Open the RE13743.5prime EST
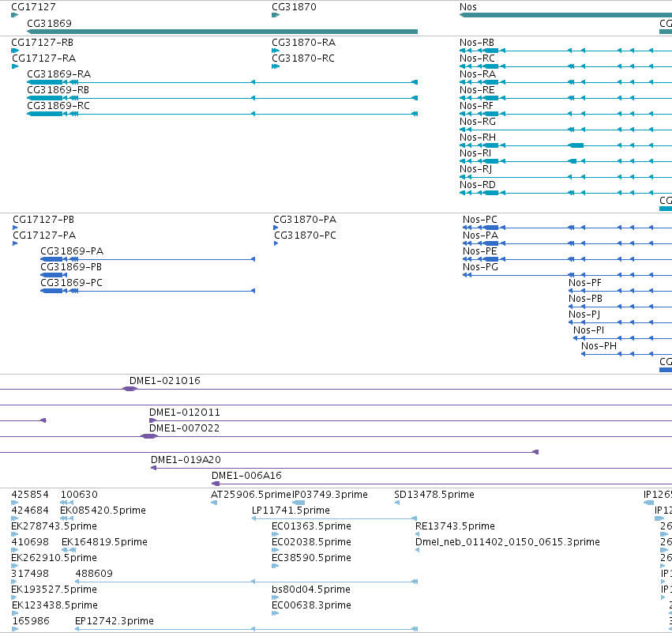672x633 pixels. (x=455, y=526)
